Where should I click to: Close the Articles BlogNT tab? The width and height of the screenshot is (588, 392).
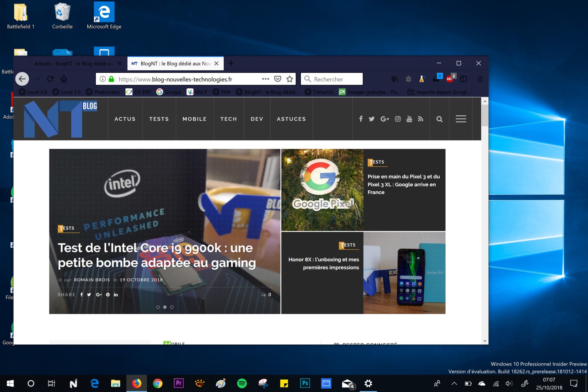point(120,63)
